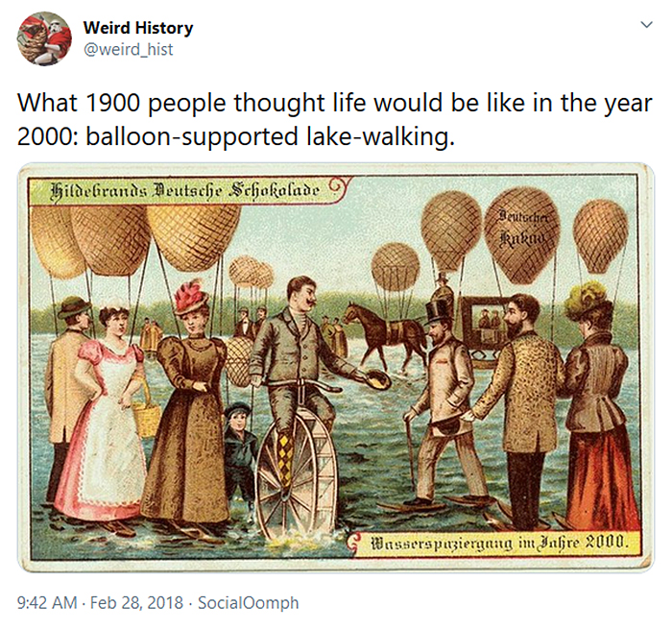Click the Feb 28, 2018 date
Screen dimensions: 672x630
coord(143,603)
